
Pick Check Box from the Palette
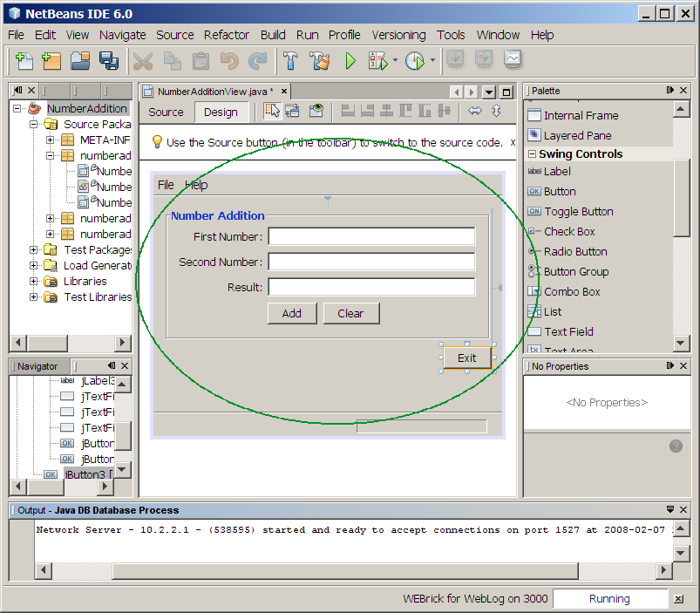tap(561, 232)
